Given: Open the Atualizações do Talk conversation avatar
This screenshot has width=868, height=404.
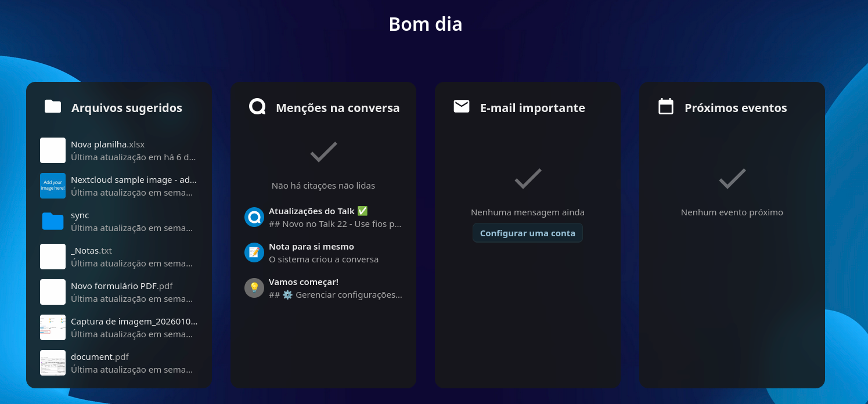Looking at the screenshot, I should (x=254, y=217).
